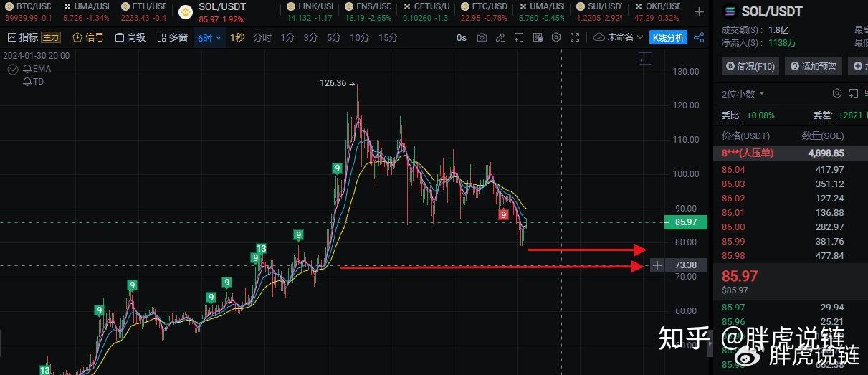
Task: Open order book settings hexagon icon
Action: click(x=836, y=93)
